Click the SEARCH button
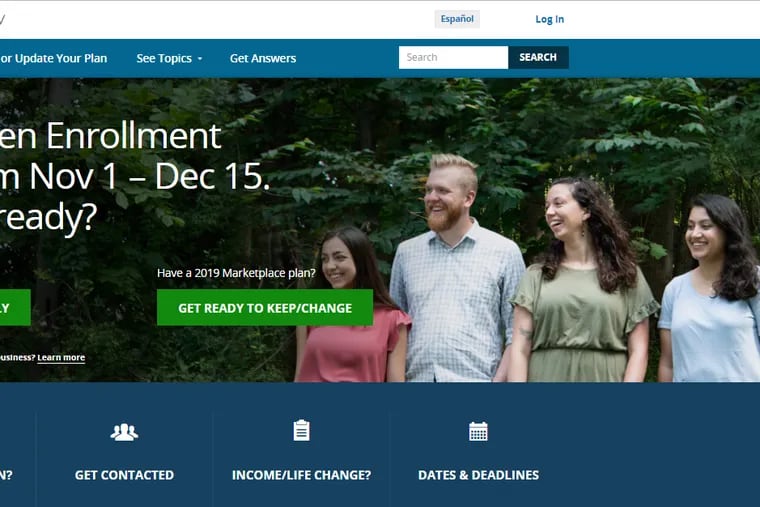 coord(538,57)
